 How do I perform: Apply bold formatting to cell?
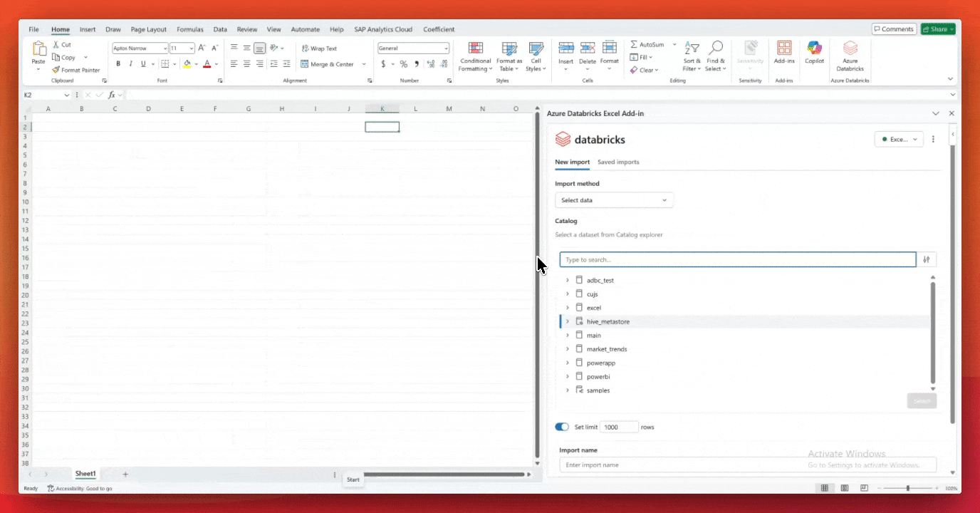coord(118,64)
